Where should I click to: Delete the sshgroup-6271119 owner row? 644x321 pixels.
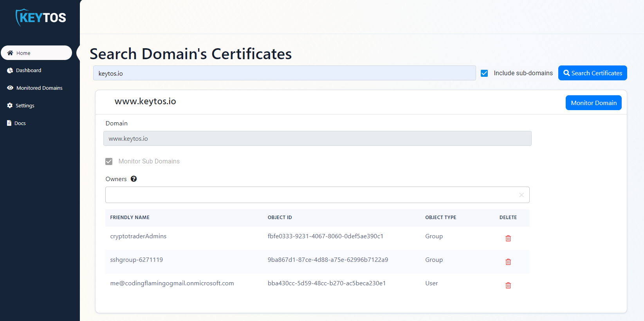point(508,262)
